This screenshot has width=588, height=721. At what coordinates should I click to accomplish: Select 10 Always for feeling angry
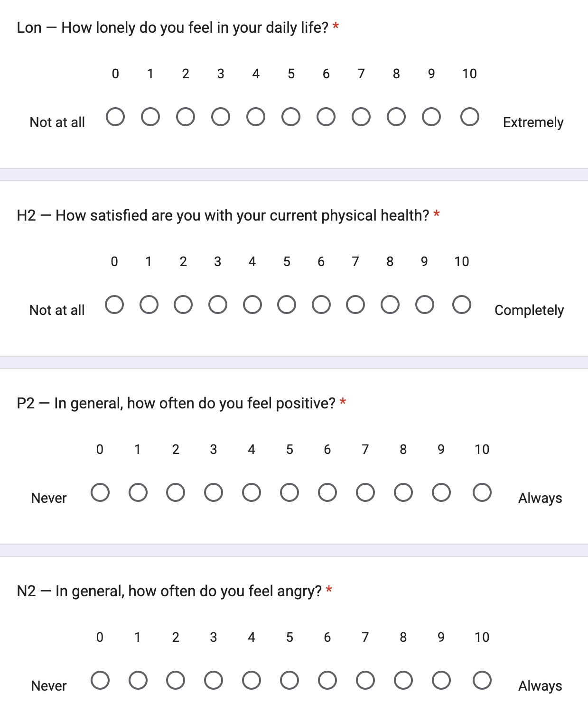(x=482, y=680)
